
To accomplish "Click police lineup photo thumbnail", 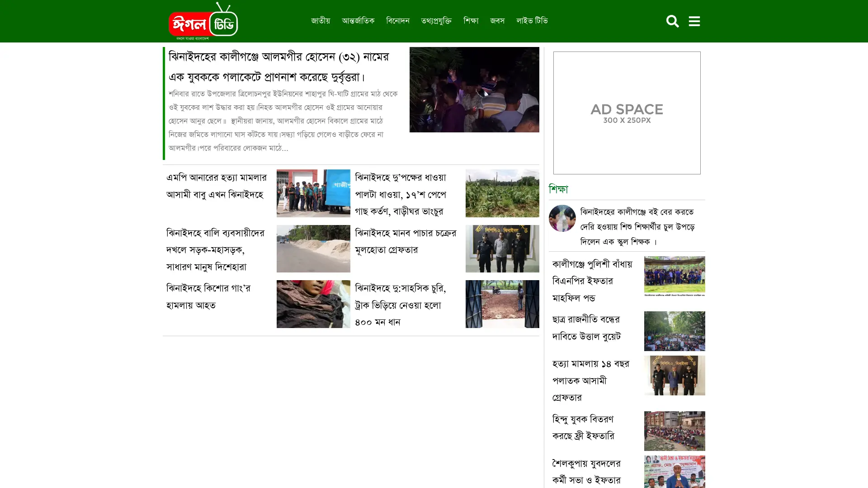I will 313,193.
